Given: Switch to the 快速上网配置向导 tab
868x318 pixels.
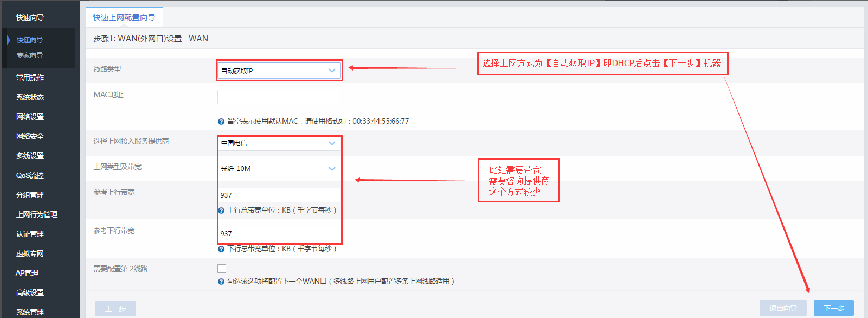Looking at the screenshot, I should (x=124, y=17).
